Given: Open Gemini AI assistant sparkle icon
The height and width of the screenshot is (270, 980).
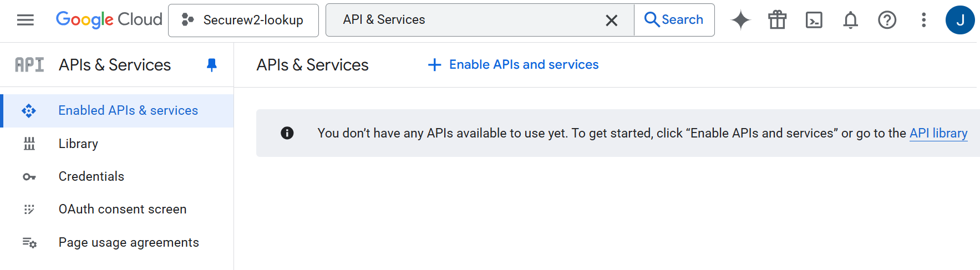Looking at the screenshot, I should [740, 20].
